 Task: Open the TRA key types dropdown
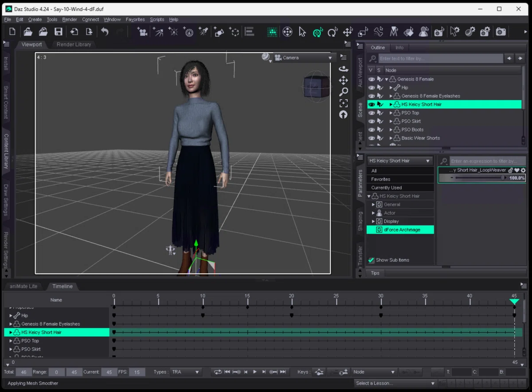[186, 372]
